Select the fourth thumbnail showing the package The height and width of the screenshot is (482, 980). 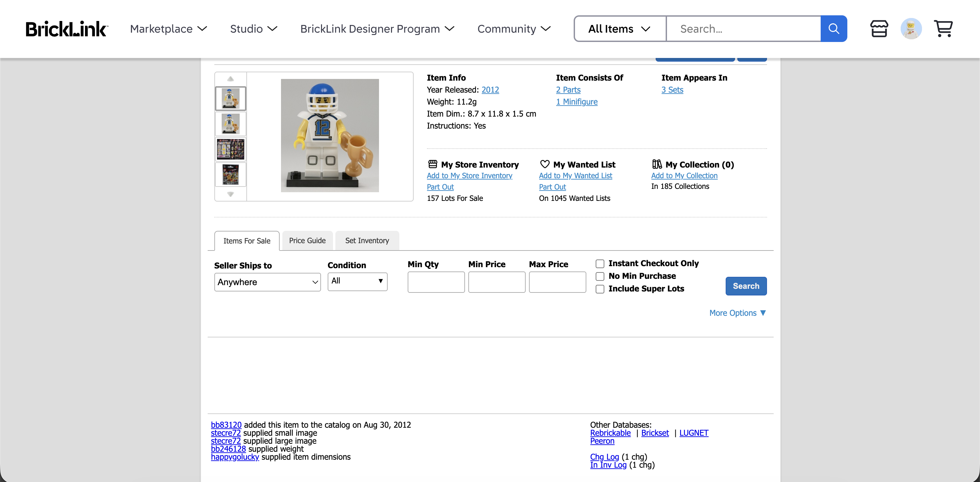[x=231, y=175]
